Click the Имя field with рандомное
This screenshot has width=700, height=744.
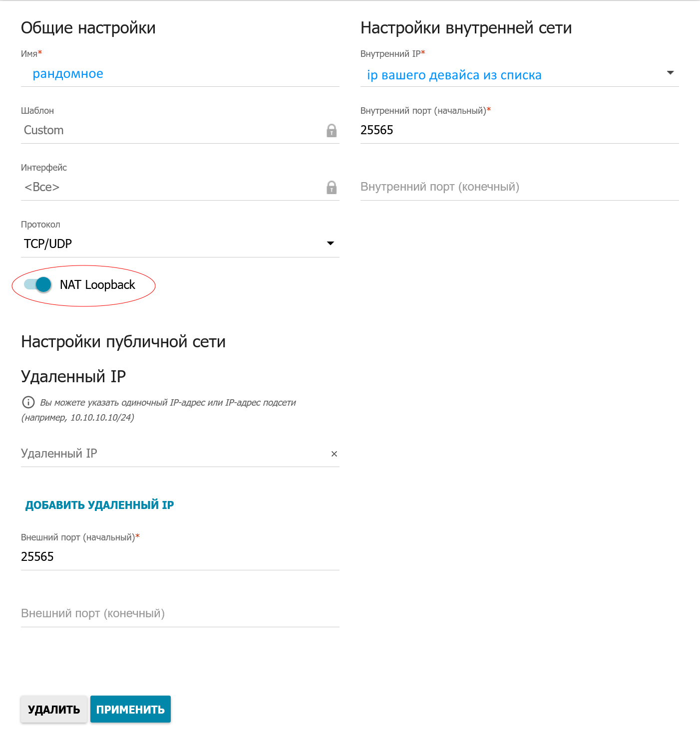pyautogui.click(x=180, y=74)
